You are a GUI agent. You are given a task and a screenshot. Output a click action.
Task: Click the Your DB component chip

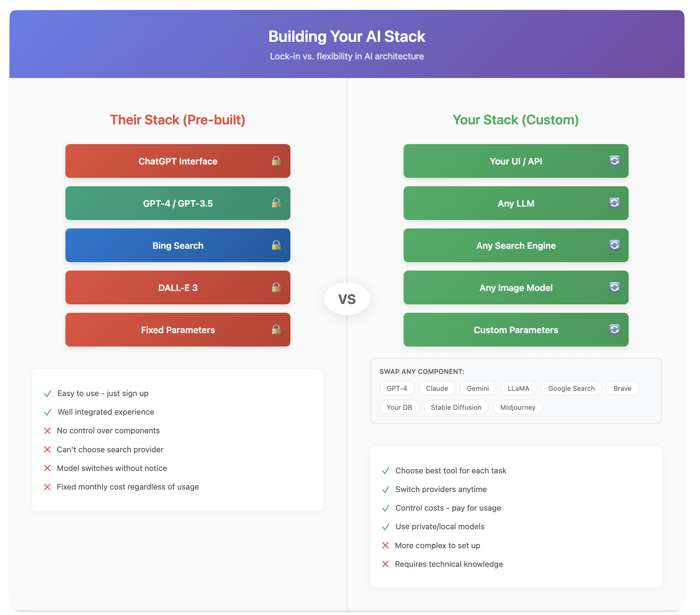pyautogui.click(x=399, y=407)
